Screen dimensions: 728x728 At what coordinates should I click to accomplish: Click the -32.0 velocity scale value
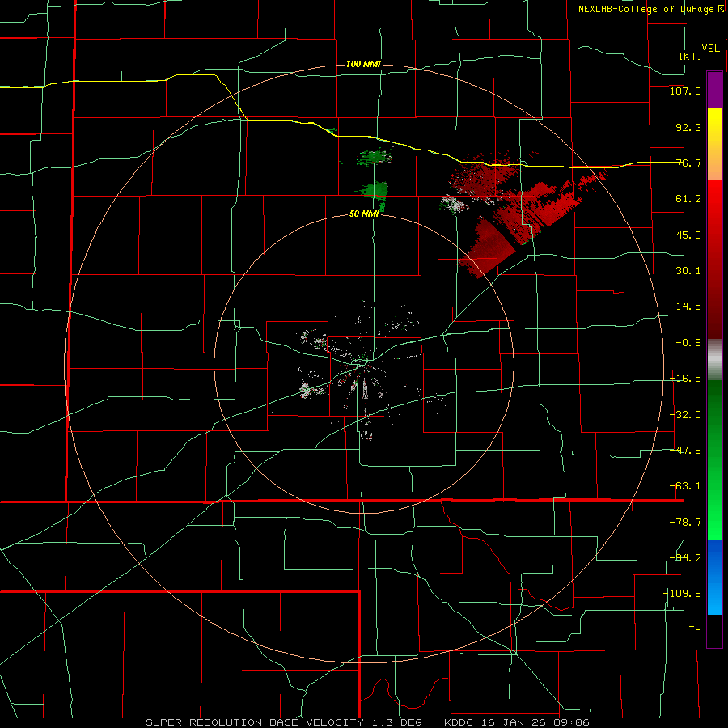(x=685, y=415)
